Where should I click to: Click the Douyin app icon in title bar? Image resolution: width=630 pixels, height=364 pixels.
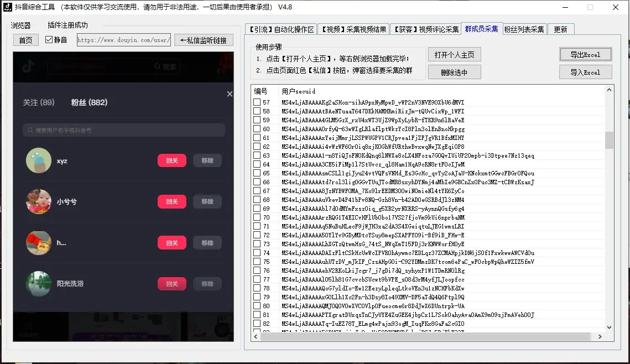pyautogui.click(x=8, y=7)
